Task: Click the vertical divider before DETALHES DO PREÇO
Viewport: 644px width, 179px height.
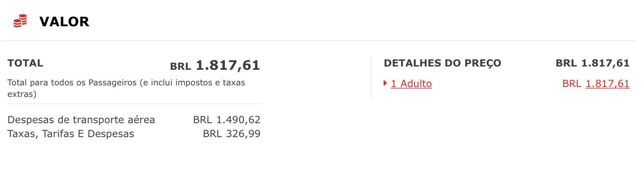Action: click(x=371, y=78)
